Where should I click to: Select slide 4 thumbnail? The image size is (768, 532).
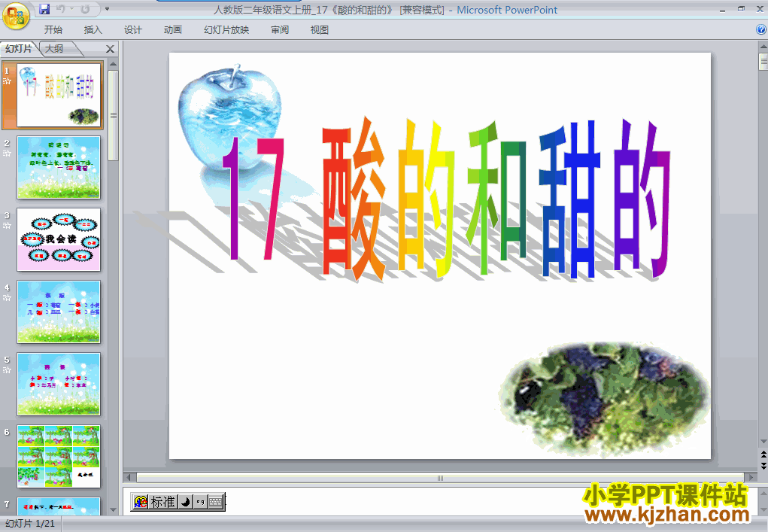point(59,312)
